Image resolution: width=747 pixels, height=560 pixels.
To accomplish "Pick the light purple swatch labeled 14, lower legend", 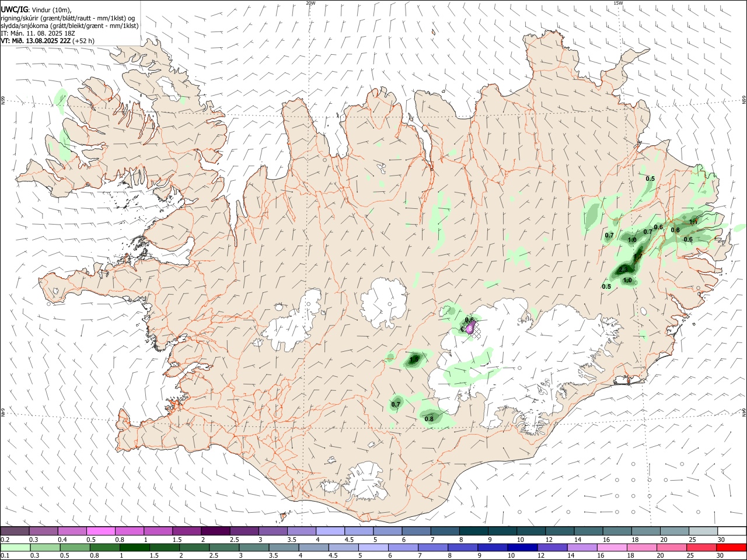I will (582, 547).
